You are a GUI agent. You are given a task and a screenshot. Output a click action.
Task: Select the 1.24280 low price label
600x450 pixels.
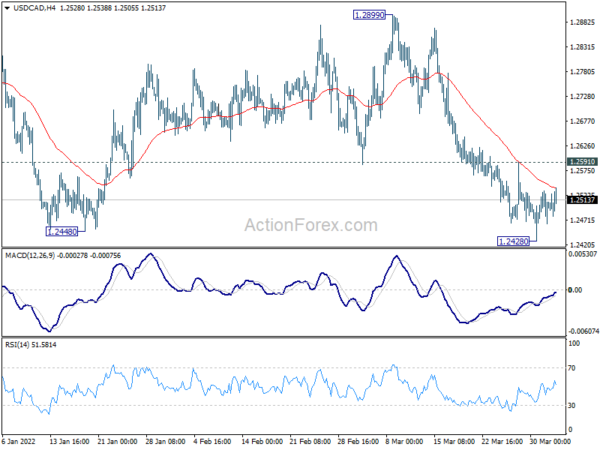(514, 241)
